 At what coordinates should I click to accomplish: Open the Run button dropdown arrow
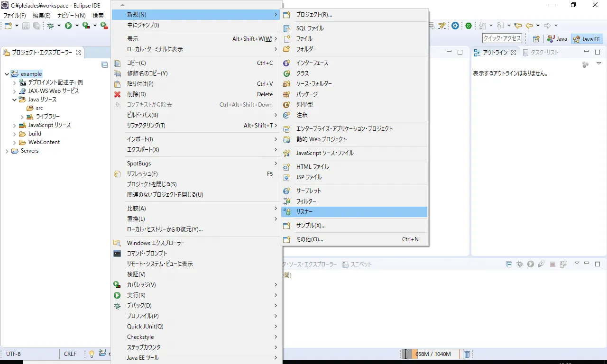[x=76, y=26]
